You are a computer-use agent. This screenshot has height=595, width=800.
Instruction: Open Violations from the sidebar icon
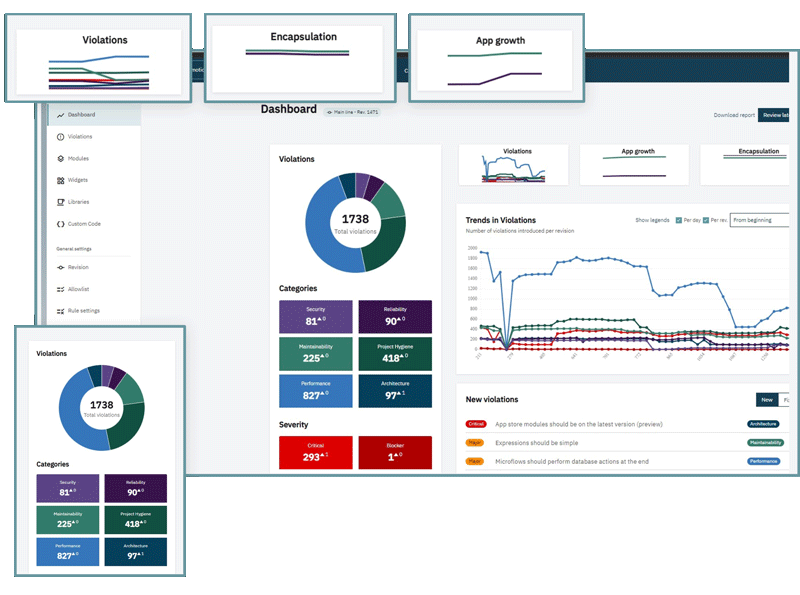pos(60,136)
